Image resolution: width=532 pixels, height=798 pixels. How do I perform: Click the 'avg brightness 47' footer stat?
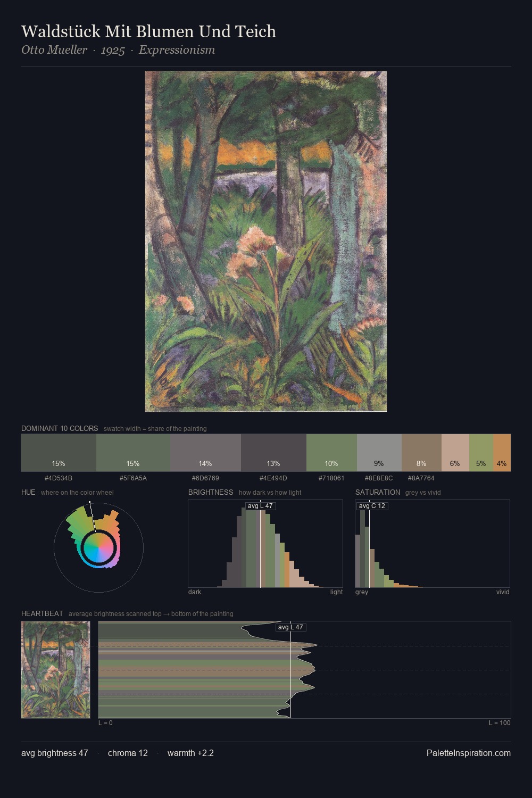[55, 753]
